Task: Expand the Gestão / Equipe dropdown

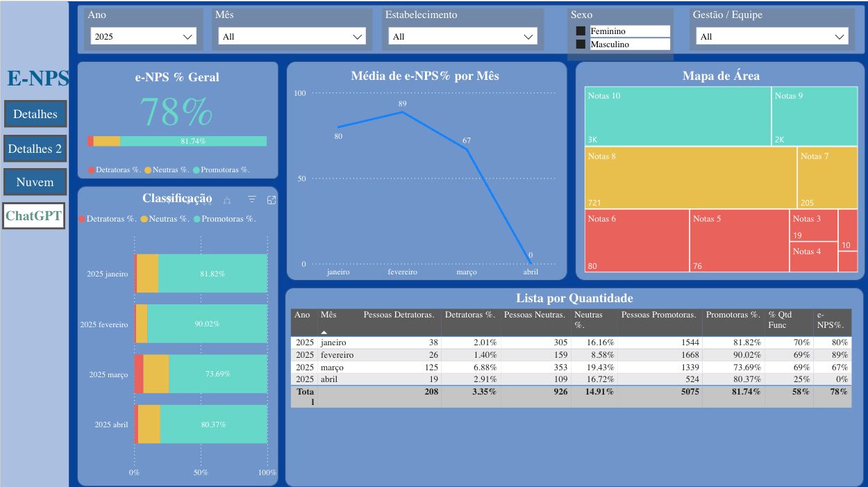Action: (771, 36)
